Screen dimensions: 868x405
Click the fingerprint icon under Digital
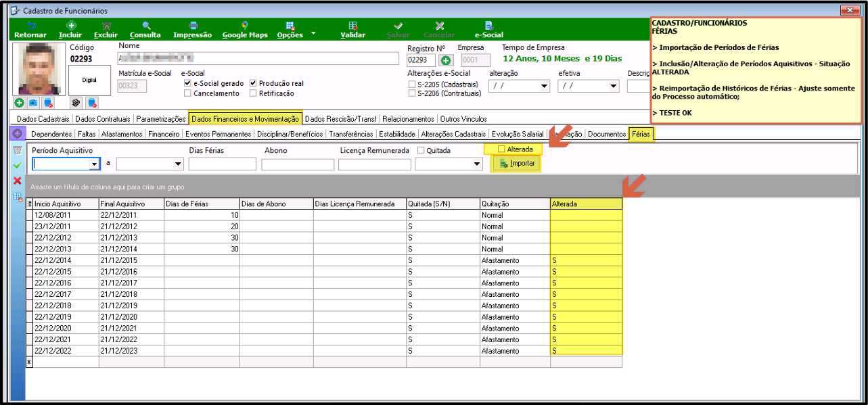click(76, 103)
